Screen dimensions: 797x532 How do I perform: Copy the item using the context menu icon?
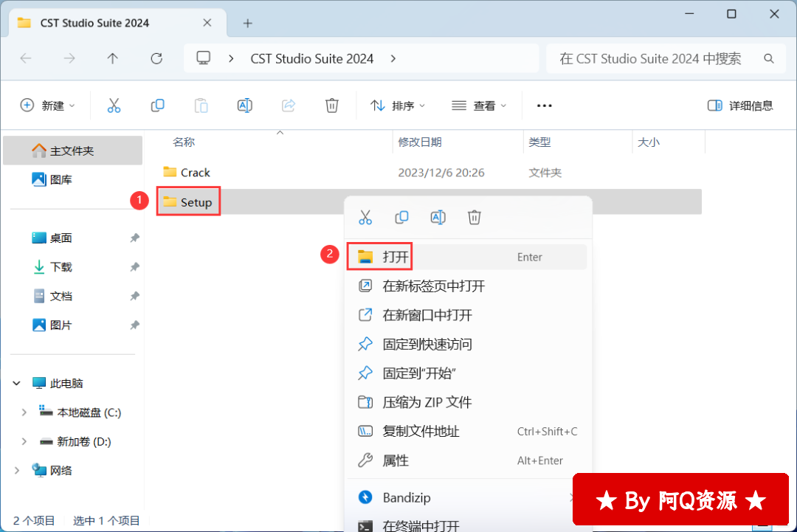pos(401,218)
